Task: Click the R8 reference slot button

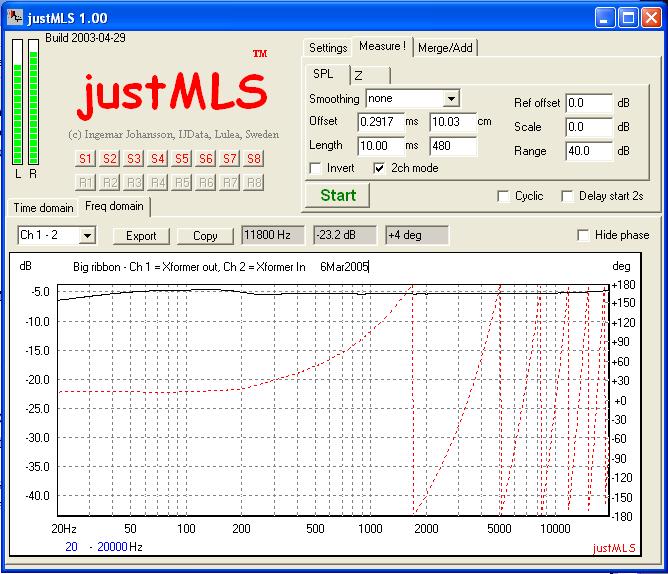Action: tap(254, 182)
